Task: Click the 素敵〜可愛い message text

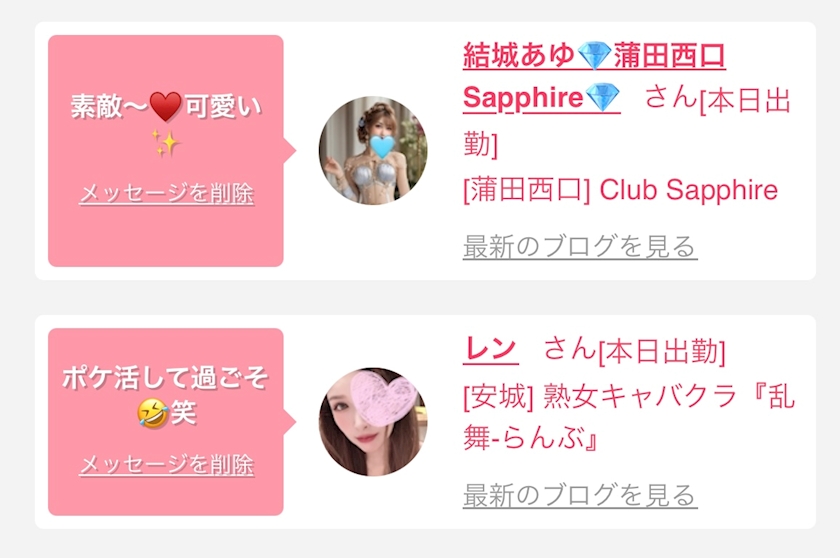Action: point(166,124)
